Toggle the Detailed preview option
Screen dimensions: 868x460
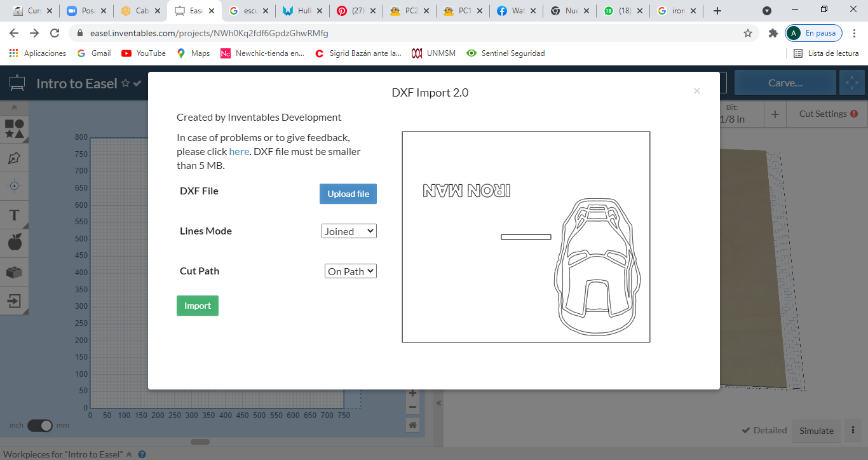tap(764, 430)
